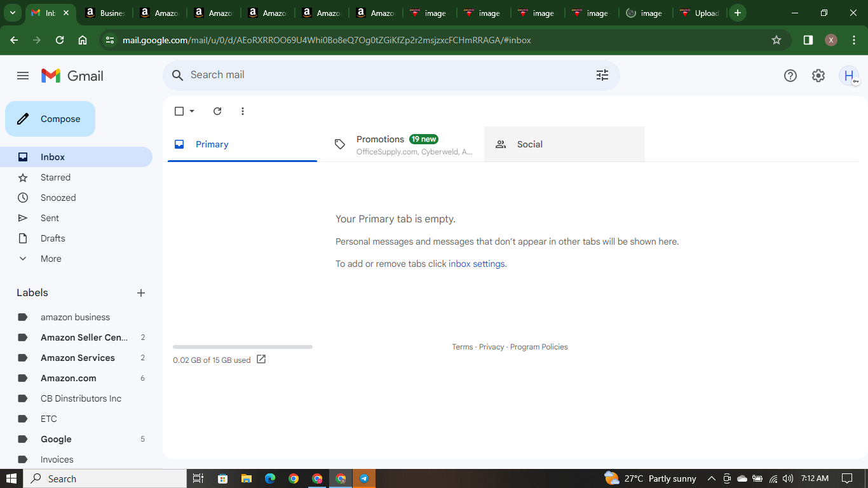Show search options filter icon
868x488 pixels.
click(x=602, y=75)
